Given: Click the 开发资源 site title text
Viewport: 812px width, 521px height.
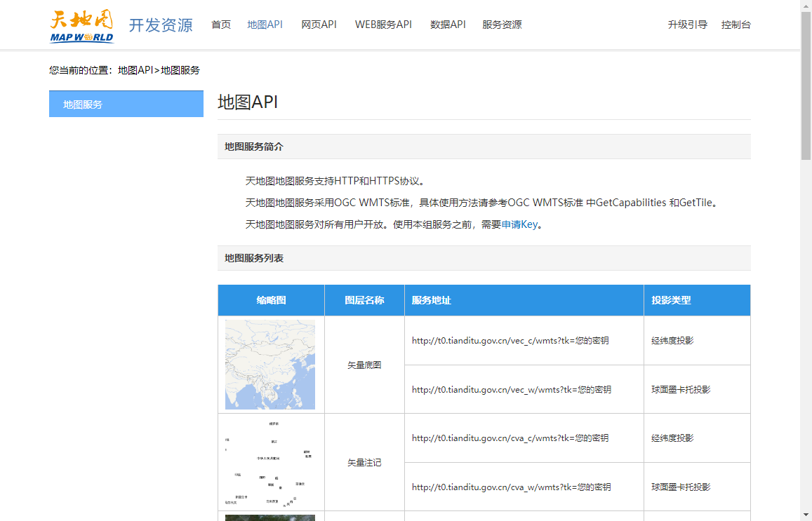Looking at the screenshot, I should click(161, 25).
